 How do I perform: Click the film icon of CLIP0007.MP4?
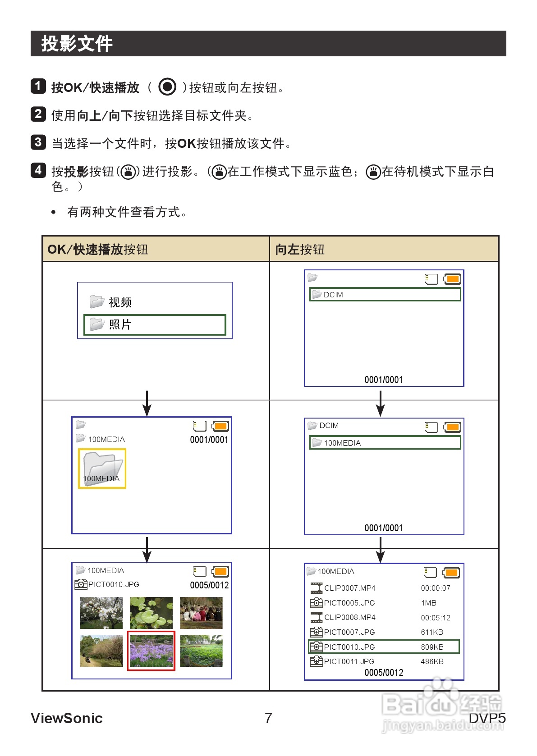pyautogui.click(x=317, y=588)
